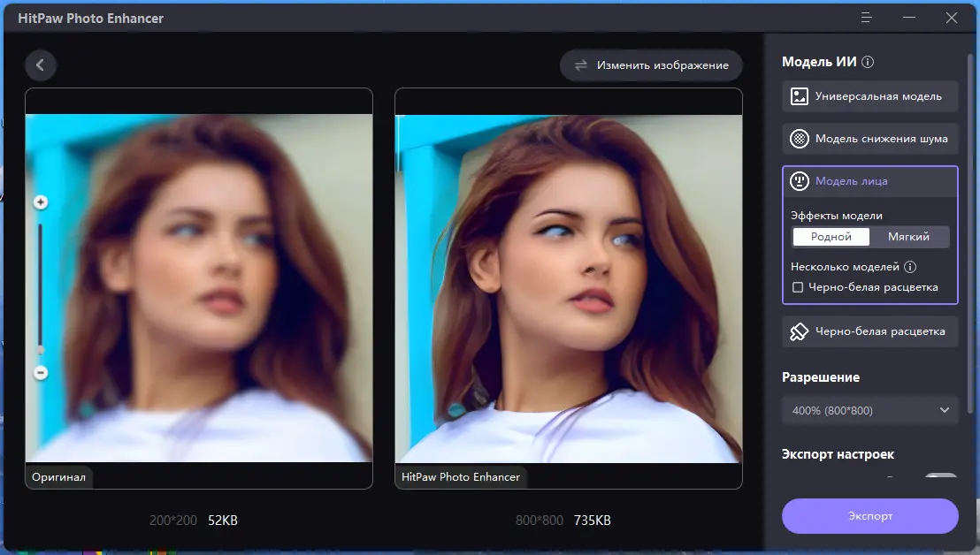
Task: Zoom in with the plus icon
Action: (x=41, y=202)
